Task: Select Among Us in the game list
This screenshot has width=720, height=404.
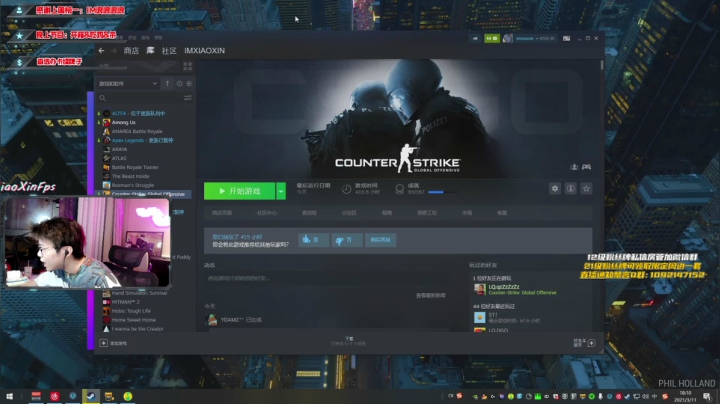Action: [x=124, y=123]
